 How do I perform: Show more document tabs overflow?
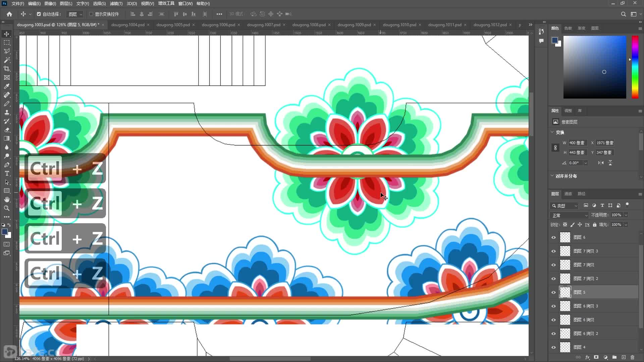530,25
